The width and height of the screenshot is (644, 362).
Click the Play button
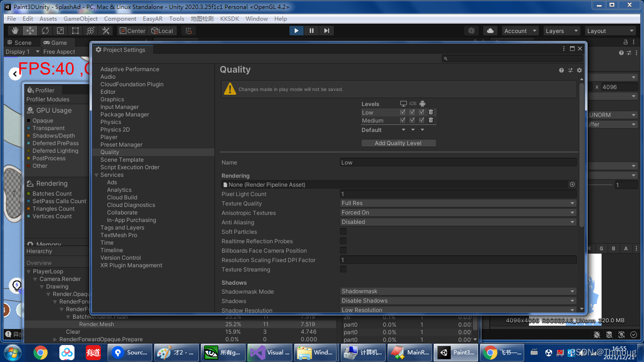[x=296, y=31]
